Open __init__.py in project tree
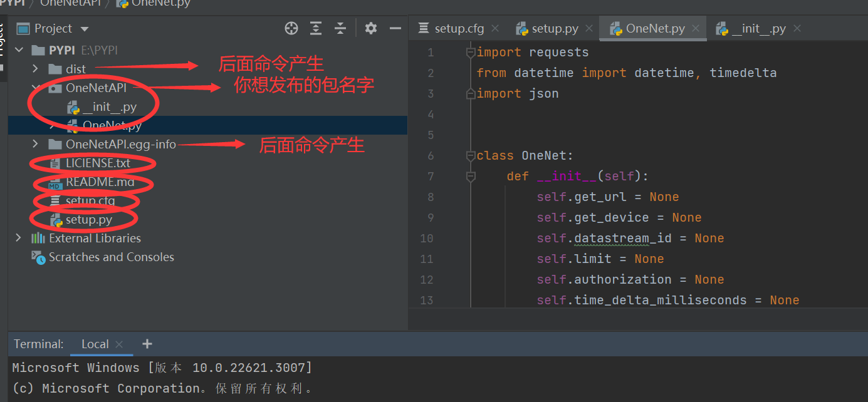The height and width of the screenshot is (402, 868). tap(110, 107)
